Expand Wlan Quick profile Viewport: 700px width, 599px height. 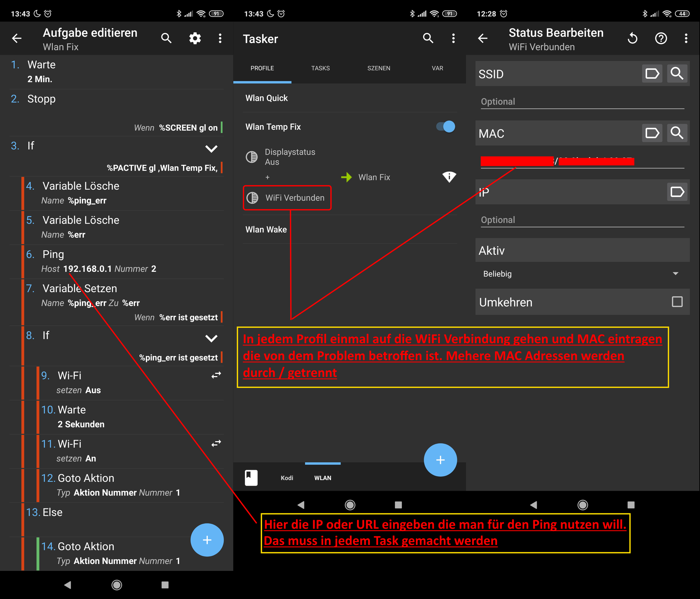tap(267, 98)
